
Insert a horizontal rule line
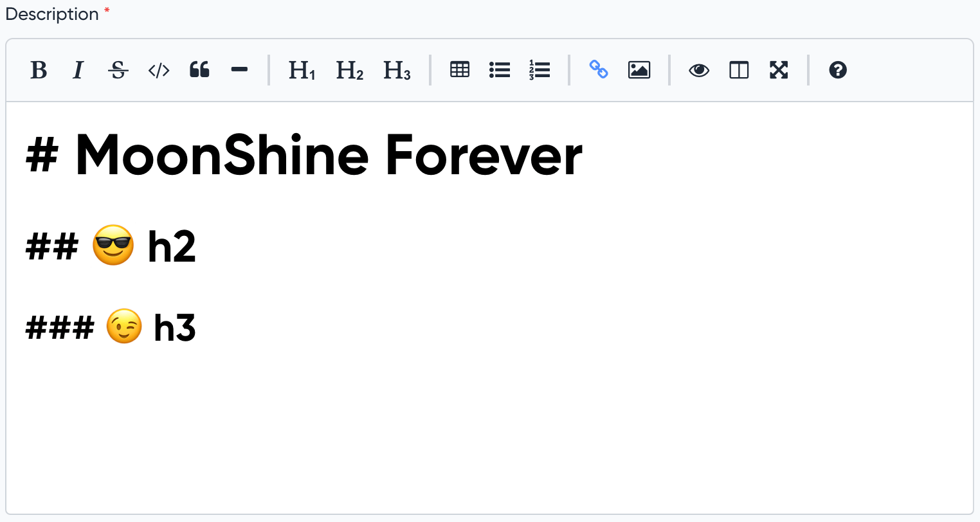click(x=239, y=69)
